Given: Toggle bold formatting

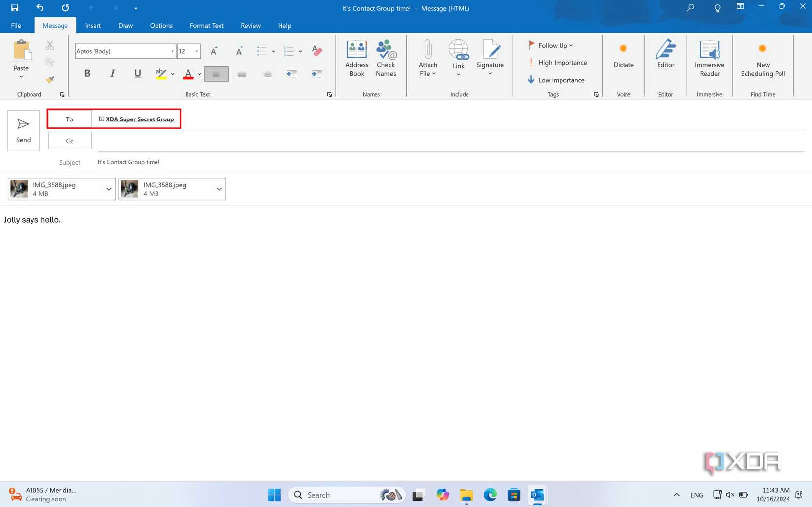Looking at the screenshot, I should [87, 73].
